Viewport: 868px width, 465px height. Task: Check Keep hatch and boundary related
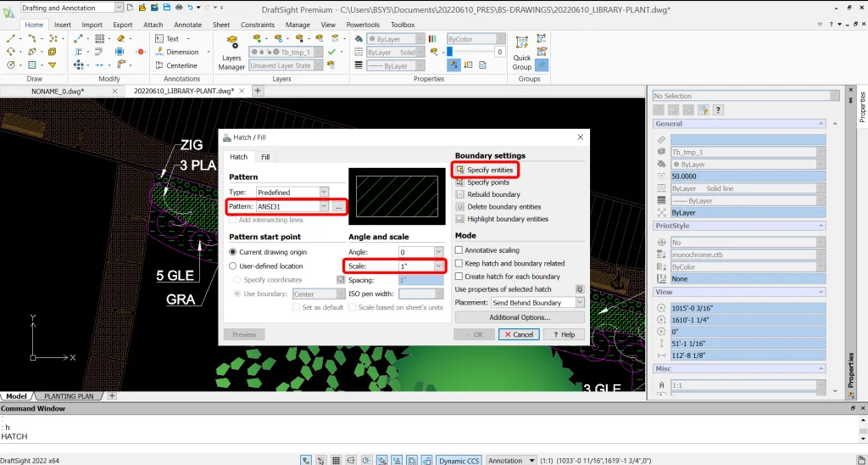459,263
